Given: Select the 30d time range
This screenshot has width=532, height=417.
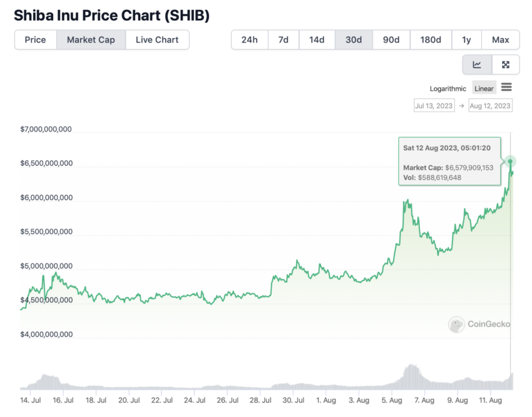Looking at the screenshot, I should coord(354,39).
